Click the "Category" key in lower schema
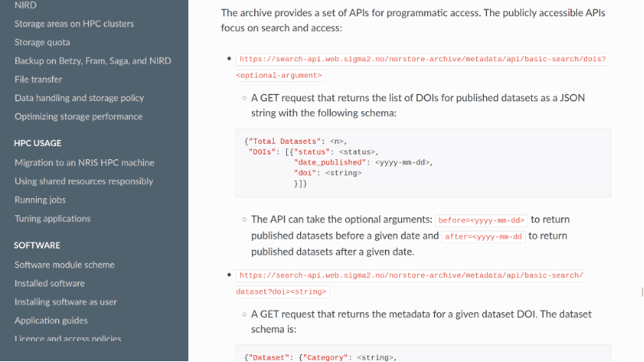 point(325,357)
